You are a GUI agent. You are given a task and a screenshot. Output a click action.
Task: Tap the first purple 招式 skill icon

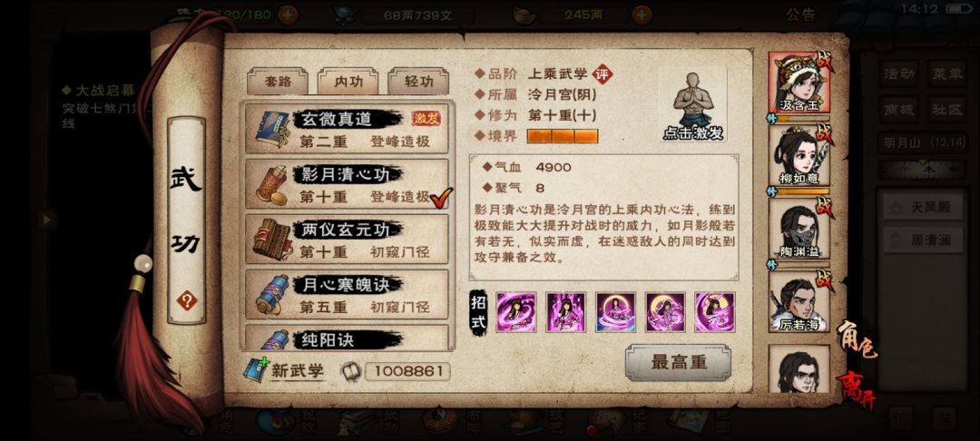[515, 312]
